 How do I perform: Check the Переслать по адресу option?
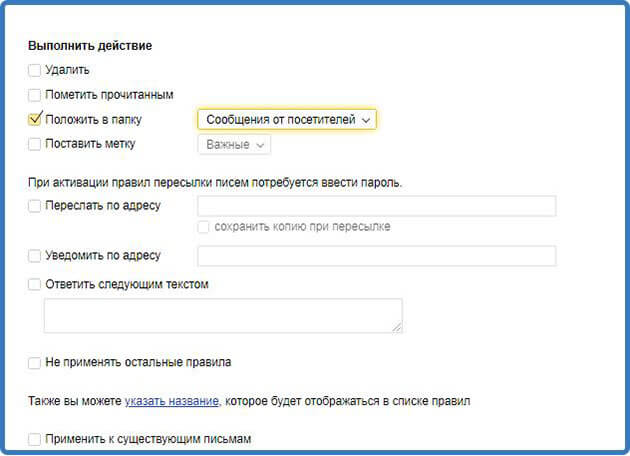tap(35, 206)
